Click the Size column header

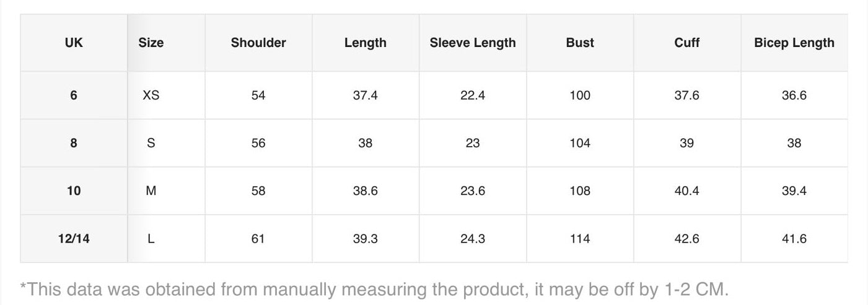pos(151,43)
